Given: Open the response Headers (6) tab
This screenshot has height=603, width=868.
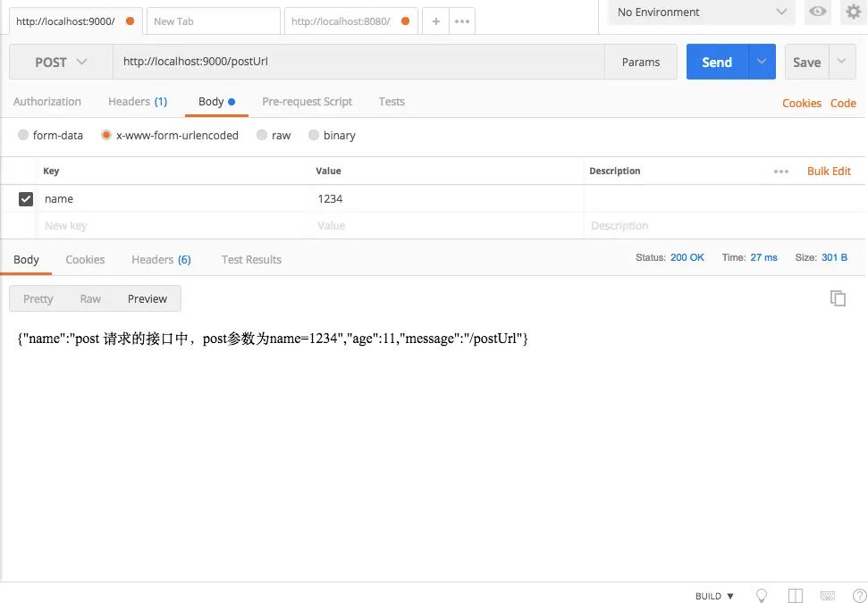Looking at the screenshot, I should (x=161, y=259).
